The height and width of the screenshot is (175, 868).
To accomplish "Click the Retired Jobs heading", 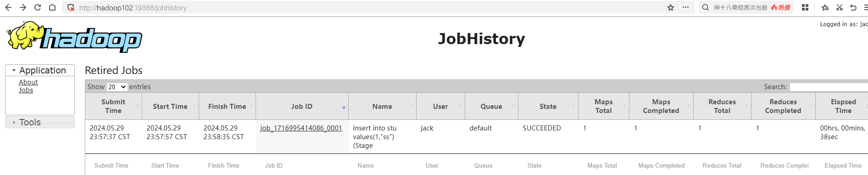I will tap(114, 70).
